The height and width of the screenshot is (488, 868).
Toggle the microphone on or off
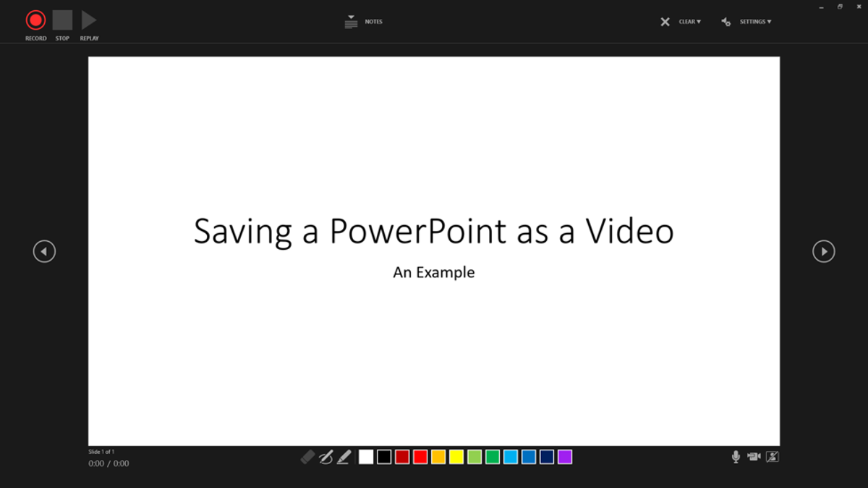[x=736, y=457]
